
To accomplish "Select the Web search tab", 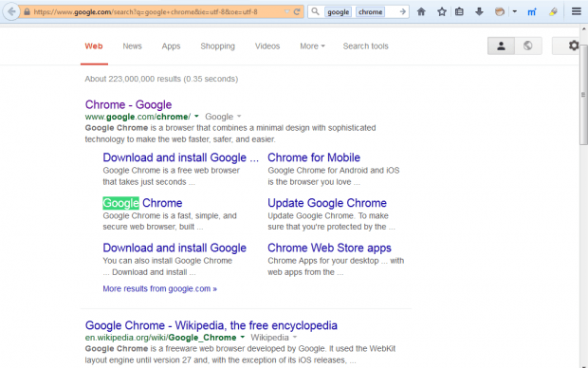I will pos(94,46).
